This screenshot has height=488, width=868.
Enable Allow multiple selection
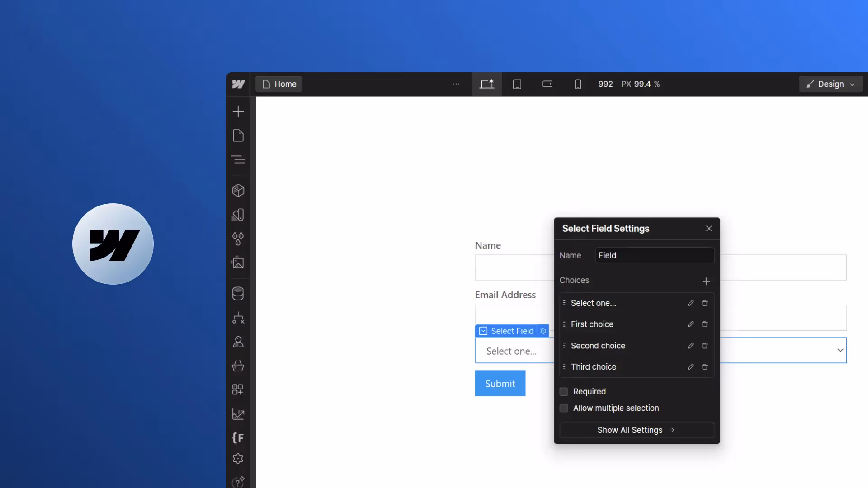564,408
